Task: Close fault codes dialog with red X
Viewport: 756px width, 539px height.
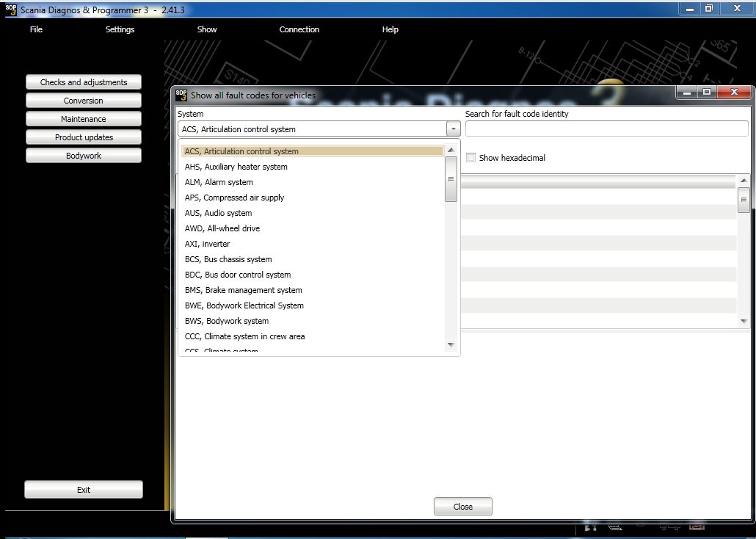Action: (x=734, y=92)
